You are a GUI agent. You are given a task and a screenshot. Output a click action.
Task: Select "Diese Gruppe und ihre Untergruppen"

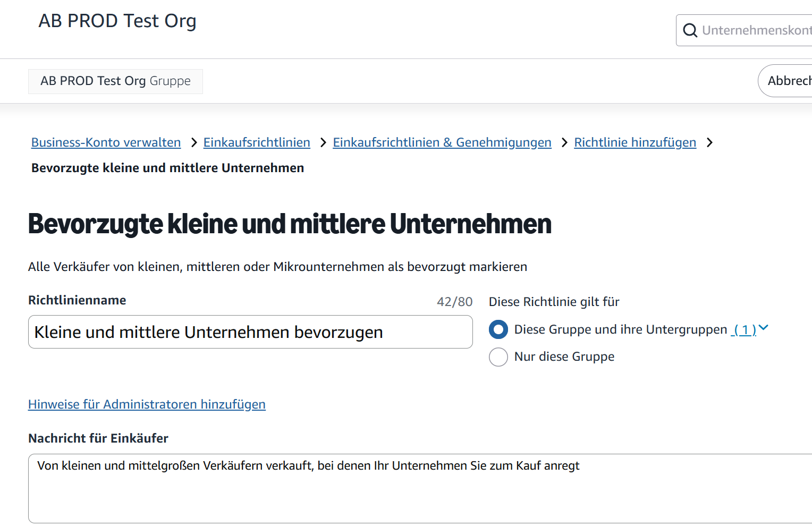pos(498,329)
